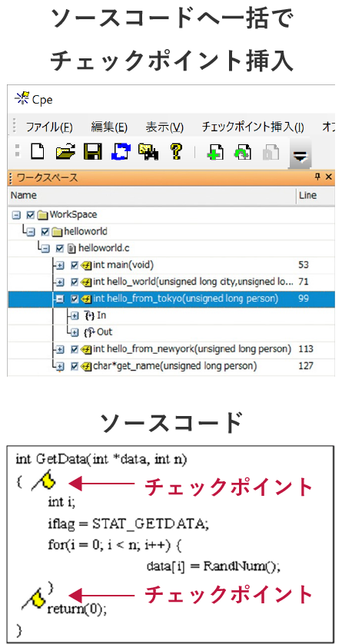Toggle the hello_from_newyork checkbox
The width and height of the screenshot is (342, 644).
tap(75, 349)
